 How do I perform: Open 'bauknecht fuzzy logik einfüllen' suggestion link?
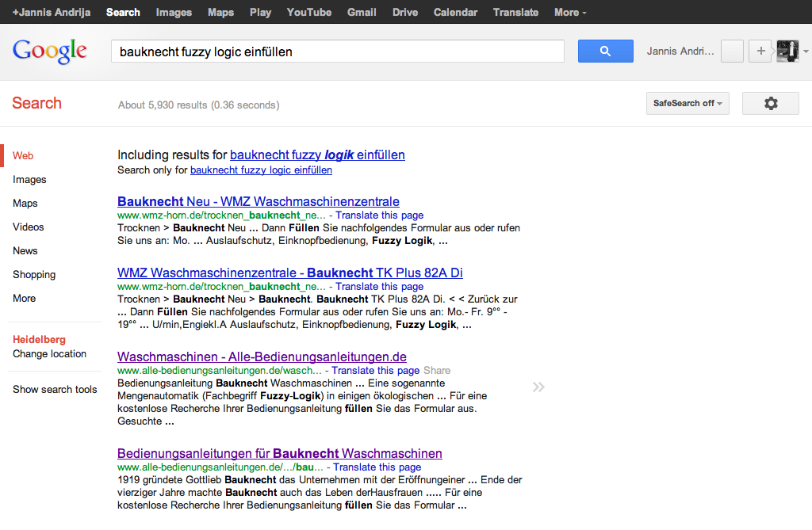317,154
